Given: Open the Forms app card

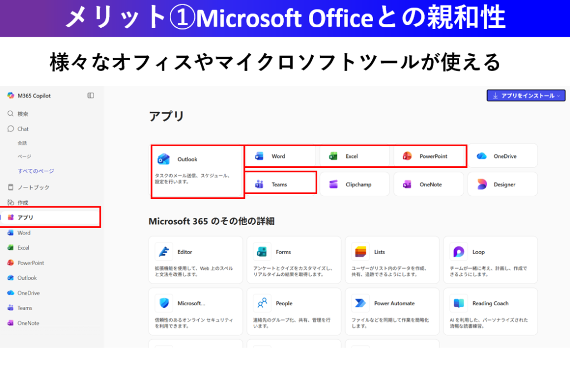Looking at the screenshot, I should pyautogui.click(x=296, y=252).
